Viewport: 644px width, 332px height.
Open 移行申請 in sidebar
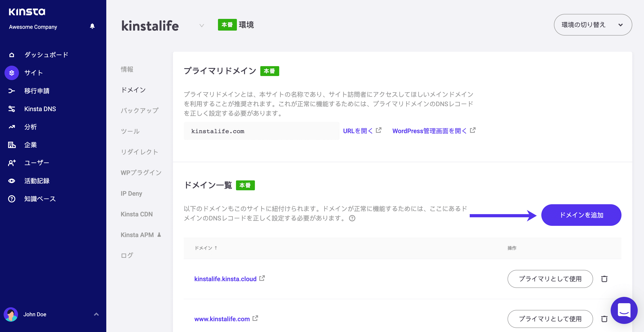[37, 91]
